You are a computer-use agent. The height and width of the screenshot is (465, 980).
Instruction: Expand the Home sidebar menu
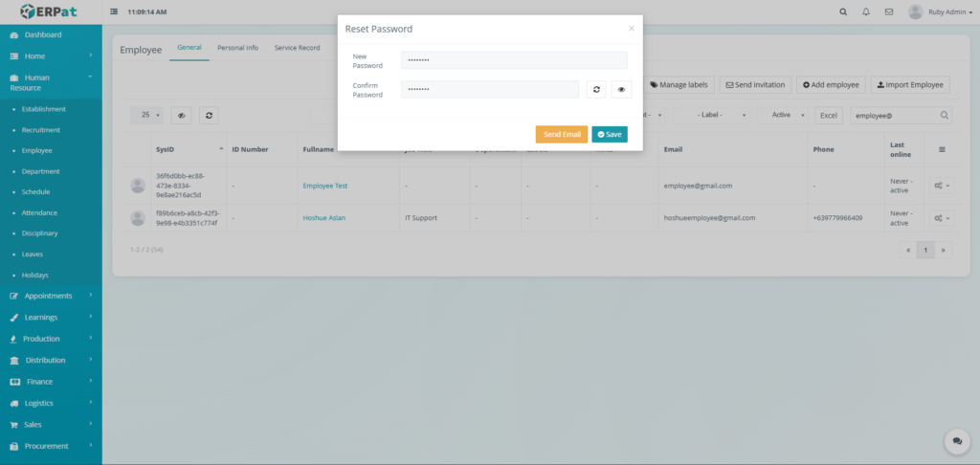[52, 56]
